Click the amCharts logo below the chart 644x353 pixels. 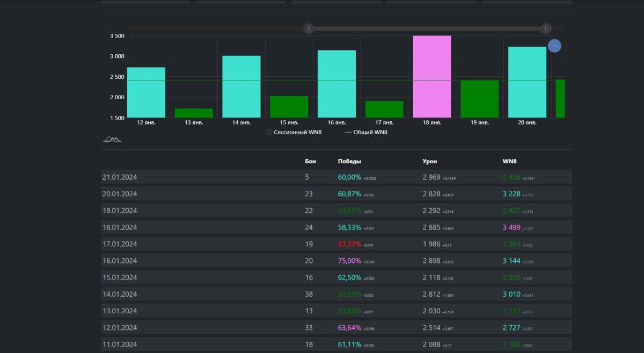point(112,139)
